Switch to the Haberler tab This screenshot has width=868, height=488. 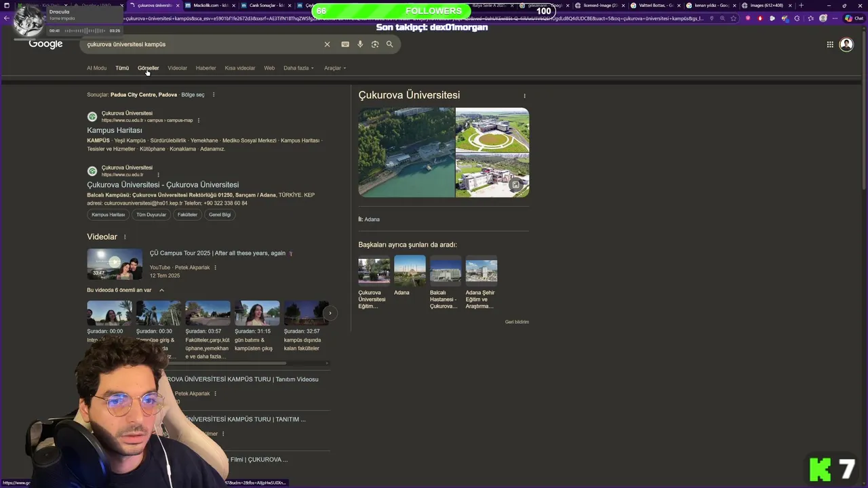pyautogui.click(x=205, y=68)
